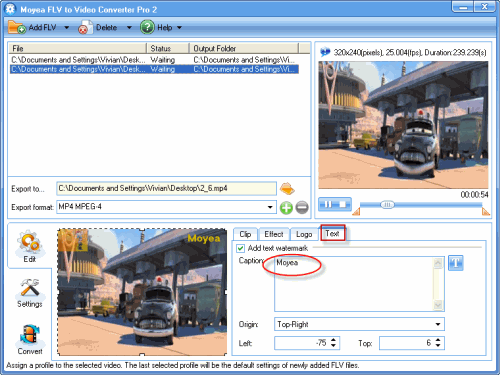The image size is (500, 375).
Task: Click the logo overlay in edit preview corner
Action: click(73, 240)
